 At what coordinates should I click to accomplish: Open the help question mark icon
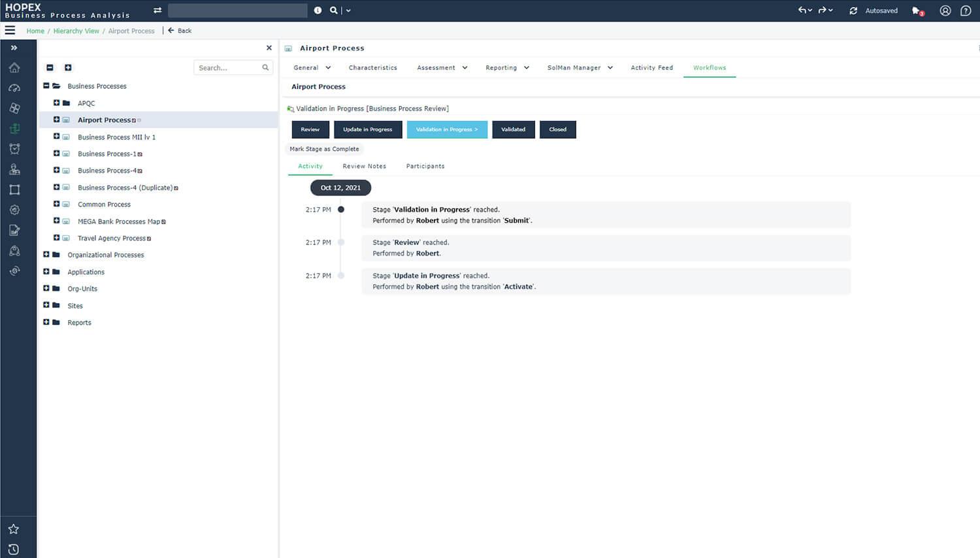[966, 10]
